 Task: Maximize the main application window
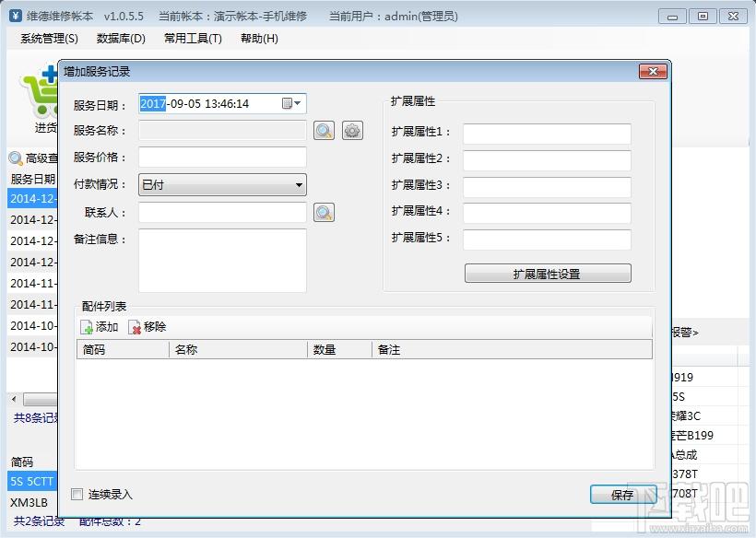[703, 17]
